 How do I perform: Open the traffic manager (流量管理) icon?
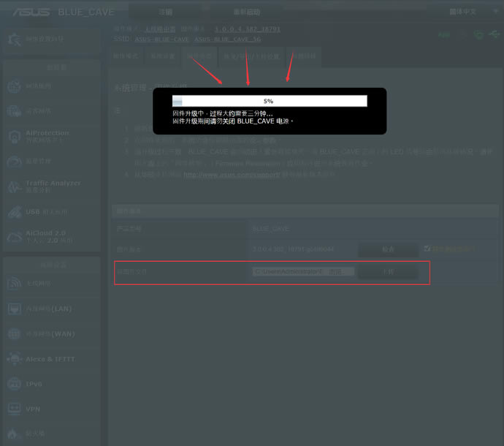pos(14,161)
